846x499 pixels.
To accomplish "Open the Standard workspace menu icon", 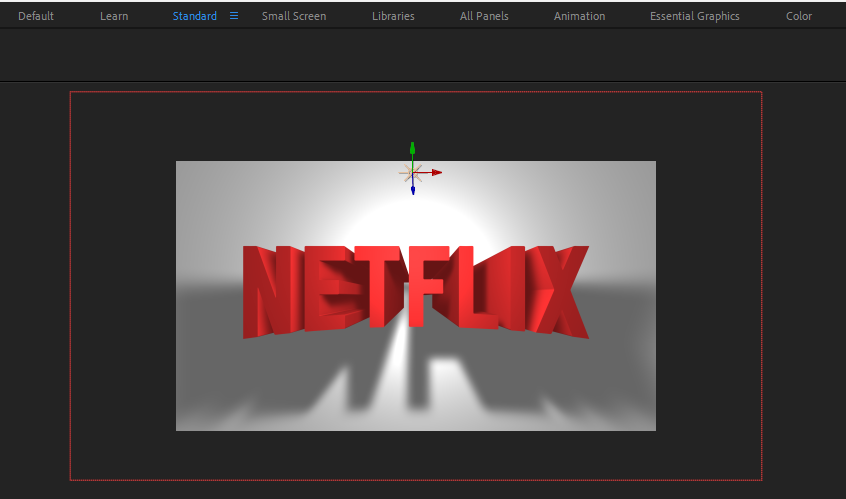I will [x=234, y=16].
